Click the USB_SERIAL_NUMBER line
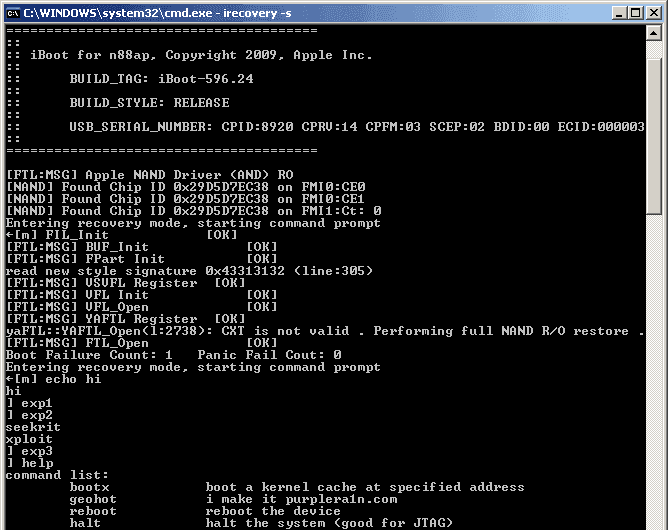Screen dimensions: 668x530 pyautogui.click(x=357, y=127)
